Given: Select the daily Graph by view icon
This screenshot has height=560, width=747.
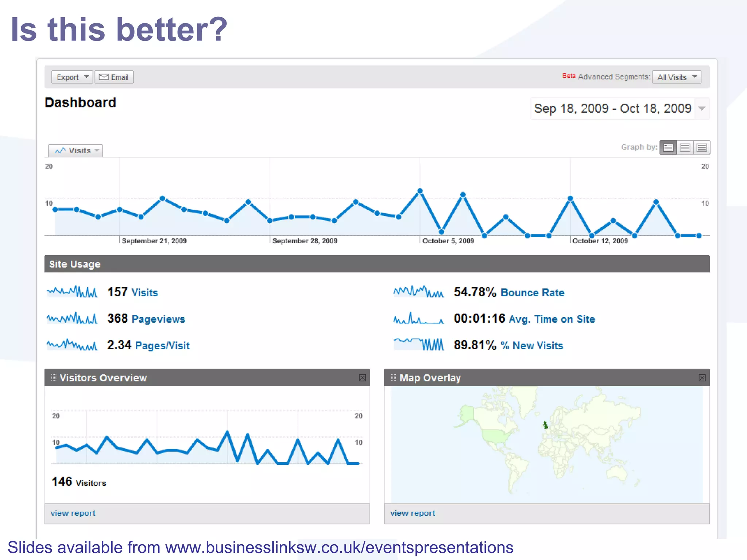Looking at the screenshot, I should (x=668, y=147).
